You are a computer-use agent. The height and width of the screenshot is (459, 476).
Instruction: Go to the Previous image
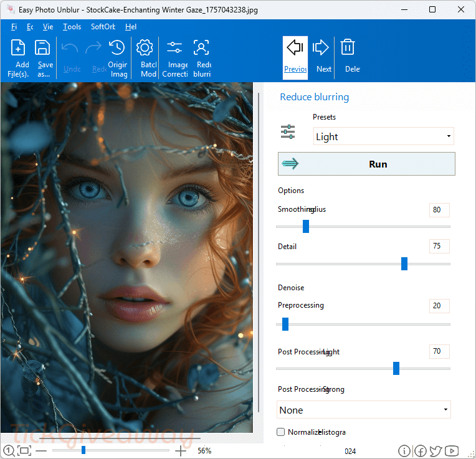point(295,58)
